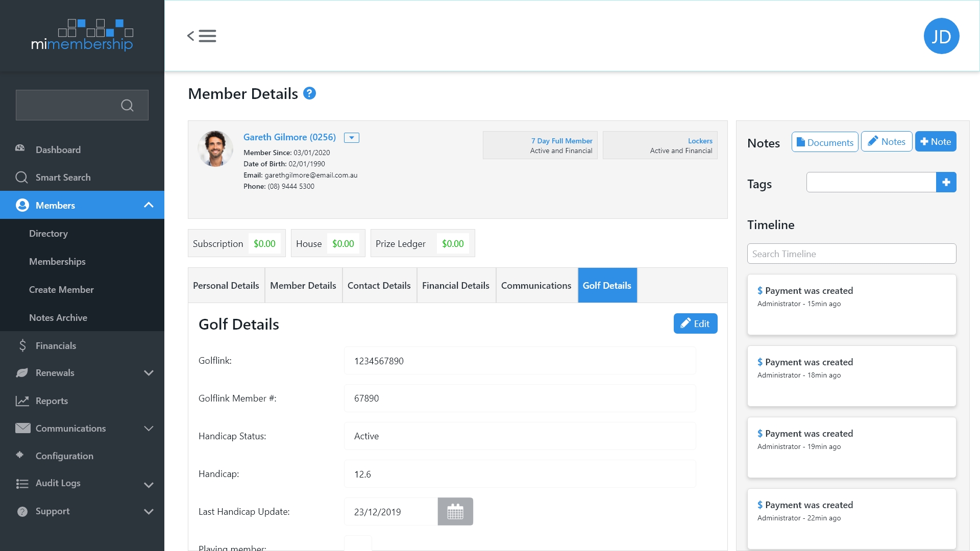
Task: Switch to the Financial Details tab
Action: [x=455, y=285]
